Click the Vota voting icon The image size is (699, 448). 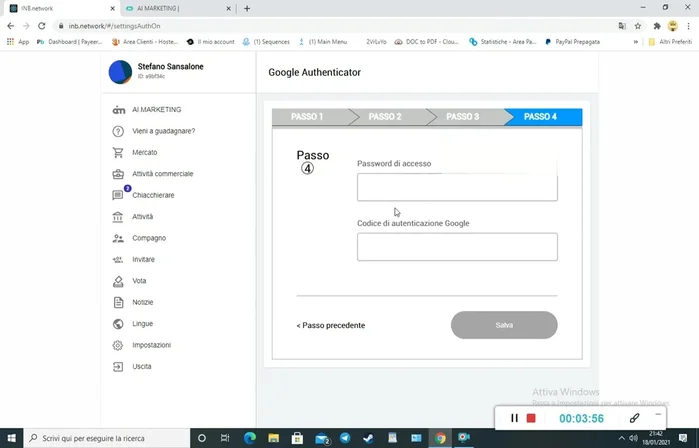pyautogui.click(x=119, y=281)
